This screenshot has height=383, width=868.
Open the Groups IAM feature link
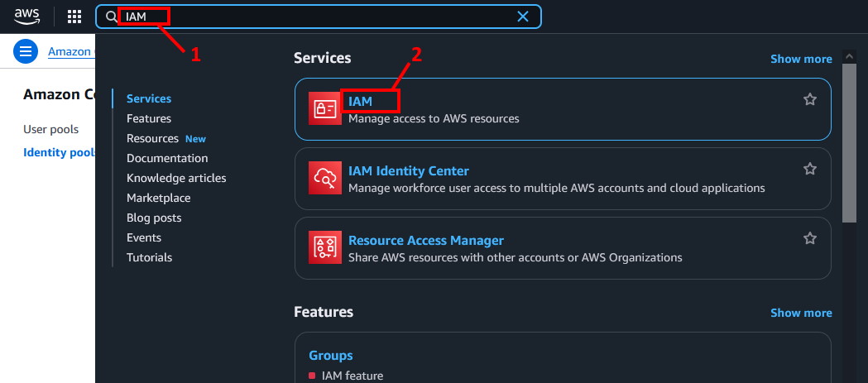point(331,356)
